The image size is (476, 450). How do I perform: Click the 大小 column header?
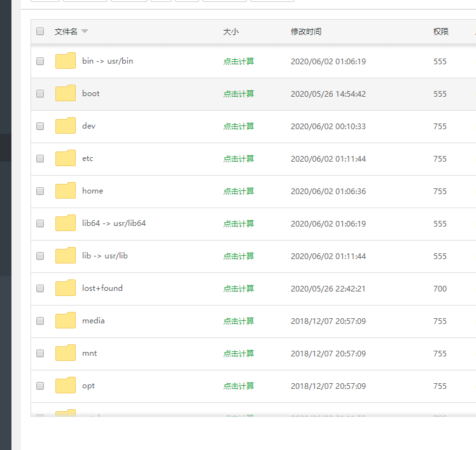click(231, 31)
